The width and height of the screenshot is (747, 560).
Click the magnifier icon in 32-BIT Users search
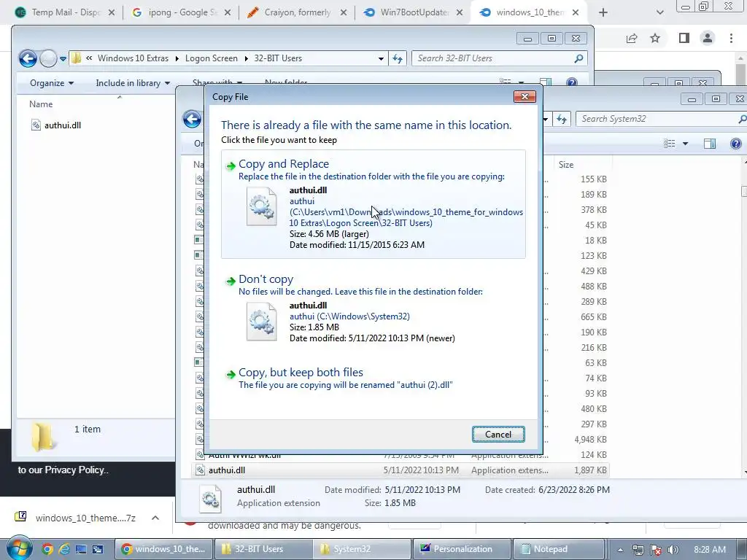pyautogui.click(x=578, y=58)
